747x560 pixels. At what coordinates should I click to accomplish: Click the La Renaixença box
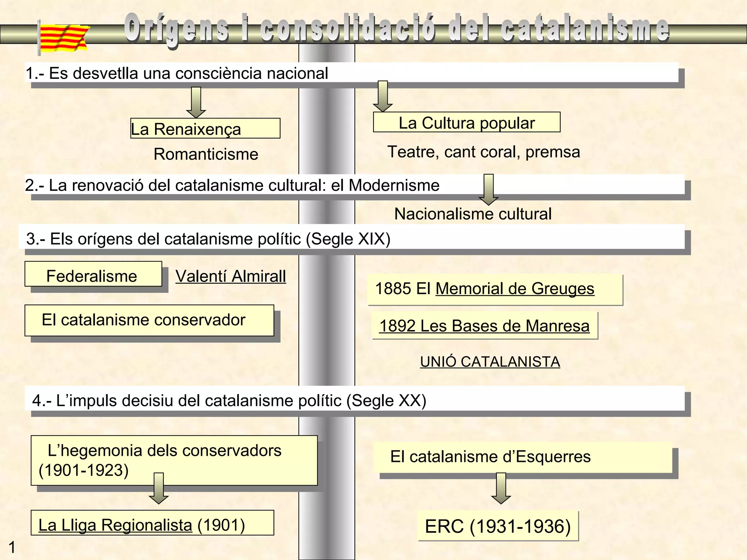point(205,129)
